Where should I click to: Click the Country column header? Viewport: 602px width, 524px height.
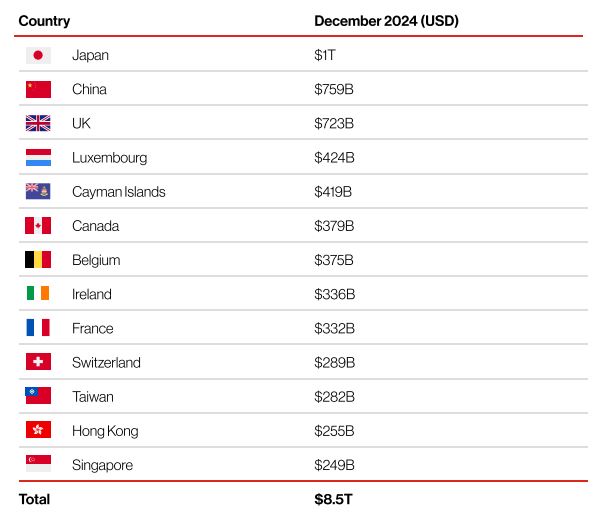point(44,21)
